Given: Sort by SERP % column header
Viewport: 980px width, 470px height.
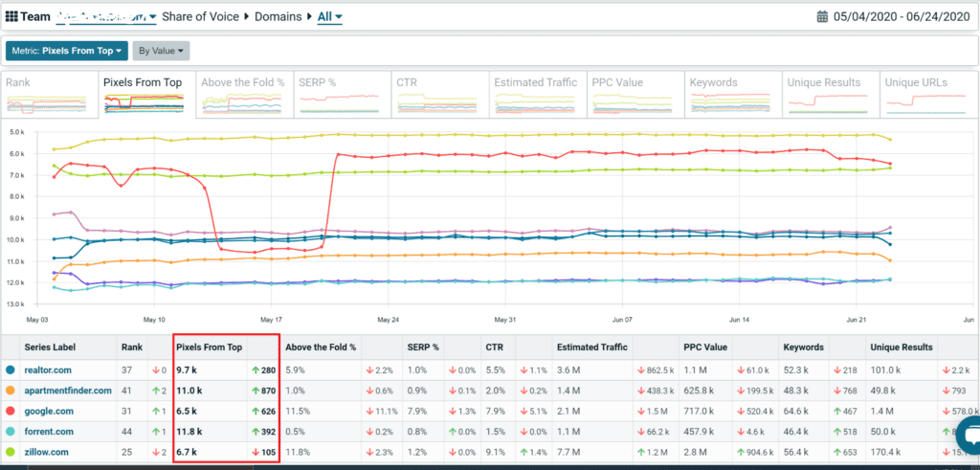Looking at the screenshot, I should pos(423,347).
